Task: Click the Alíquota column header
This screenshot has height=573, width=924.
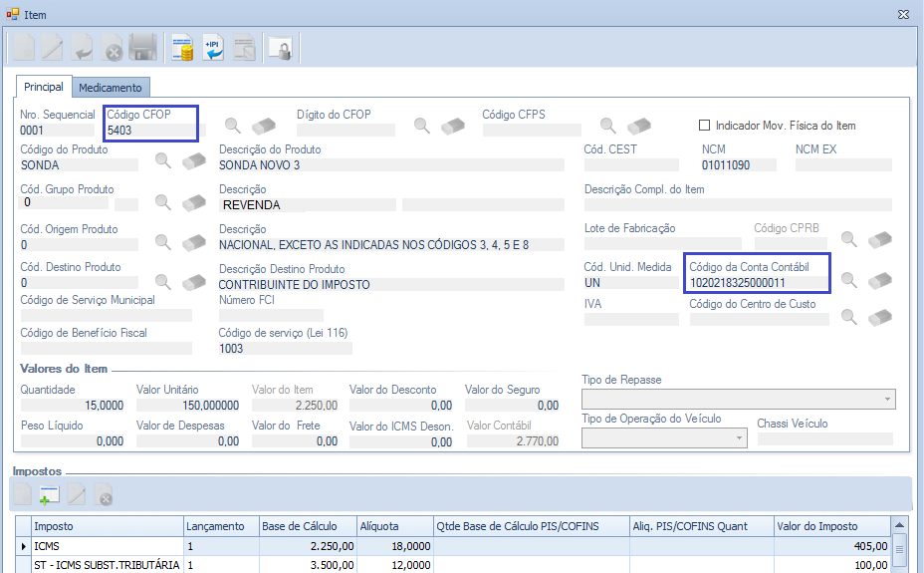Action: click(395, 526)
